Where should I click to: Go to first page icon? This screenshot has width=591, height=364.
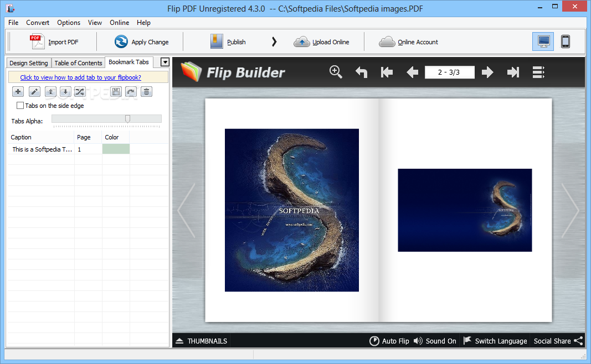point(387,72)
